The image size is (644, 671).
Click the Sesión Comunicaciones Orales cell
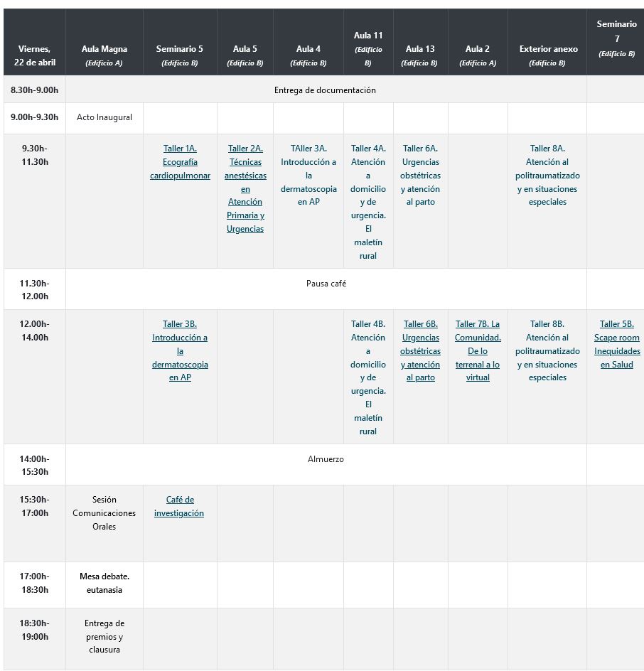tap(104, 513)
